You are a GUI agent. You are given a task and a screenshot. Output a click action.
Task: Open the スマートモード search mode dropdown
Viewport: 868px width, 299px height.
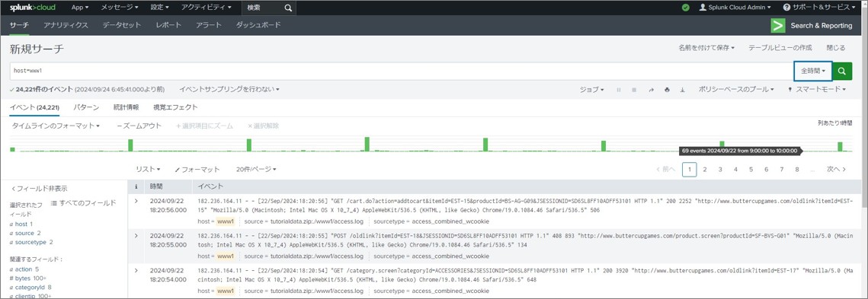tap(817, 90)
